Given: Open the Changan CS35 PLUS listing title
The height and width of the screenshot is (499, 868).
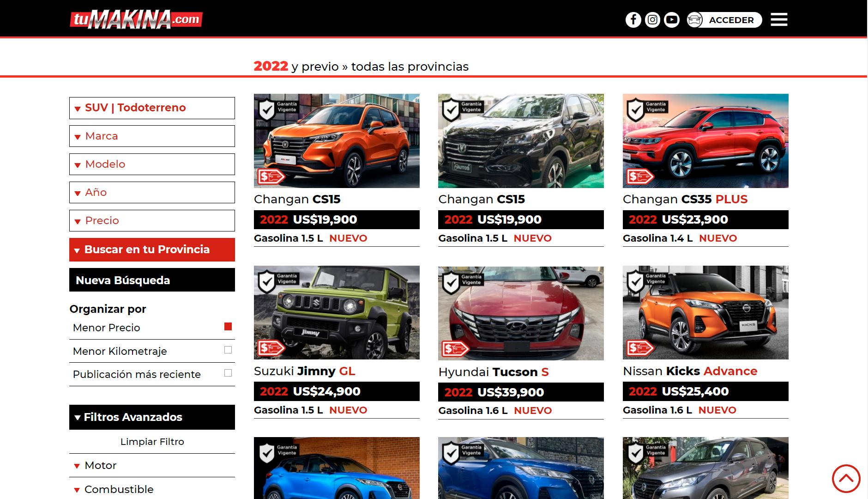Looking at the screenshot, I should (x=685, y=199).
